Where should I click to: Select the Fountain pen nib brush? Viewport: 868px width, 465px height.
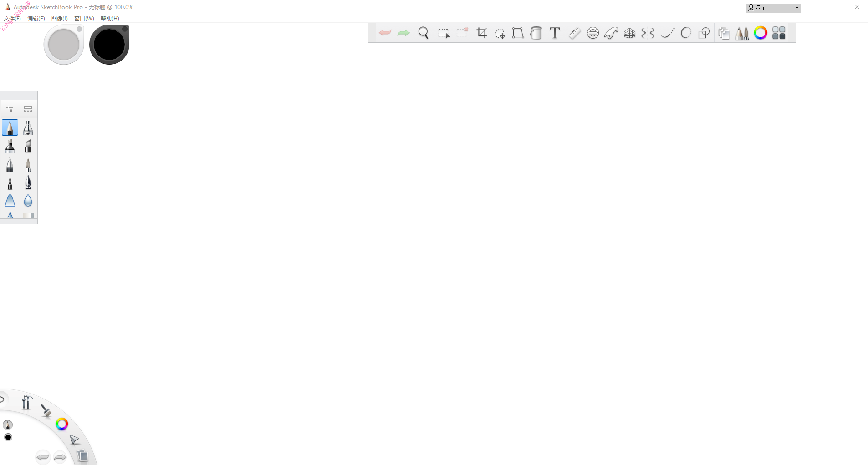[x=28, y=182]
